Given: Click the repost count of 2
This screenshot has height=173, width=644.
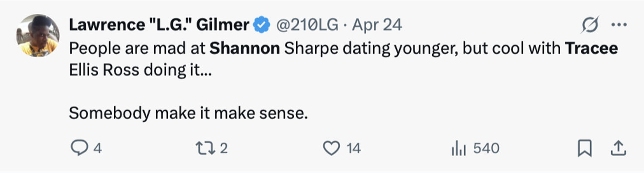Looking at the screenshot, I should (223, 149).
